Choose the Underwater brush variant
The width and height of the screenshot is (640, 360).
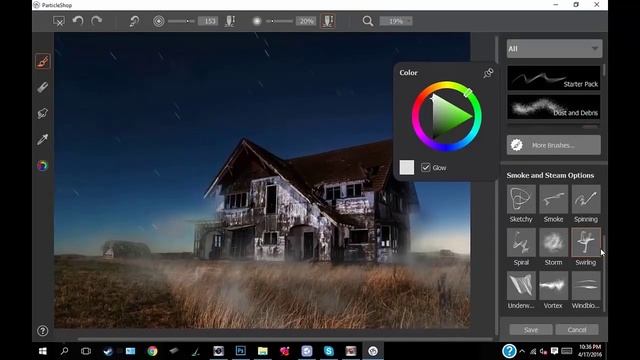point(521,286)
